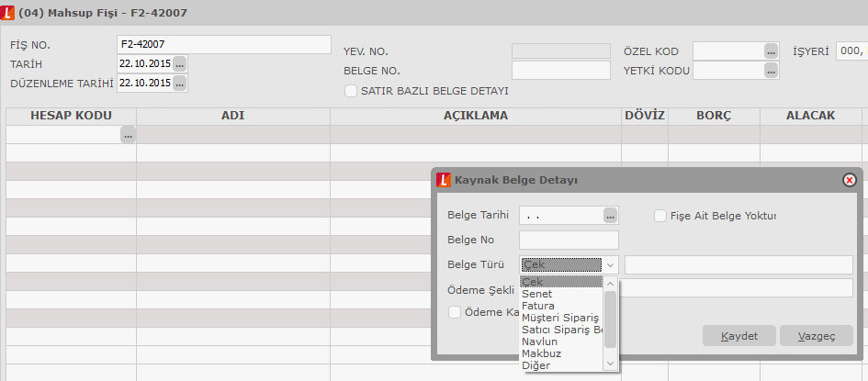Click the Mahsup Fişi window logo icon
868x381 pixels.
[x=10, y=11]
